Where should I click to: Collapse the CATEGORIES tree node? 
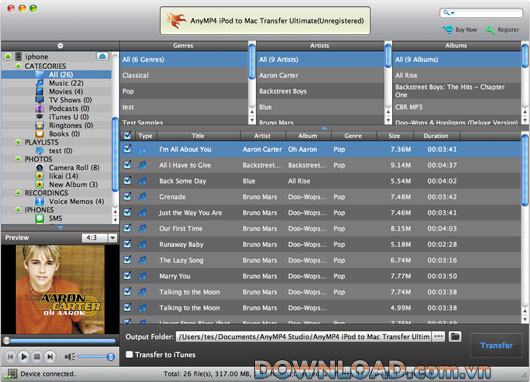18,66
